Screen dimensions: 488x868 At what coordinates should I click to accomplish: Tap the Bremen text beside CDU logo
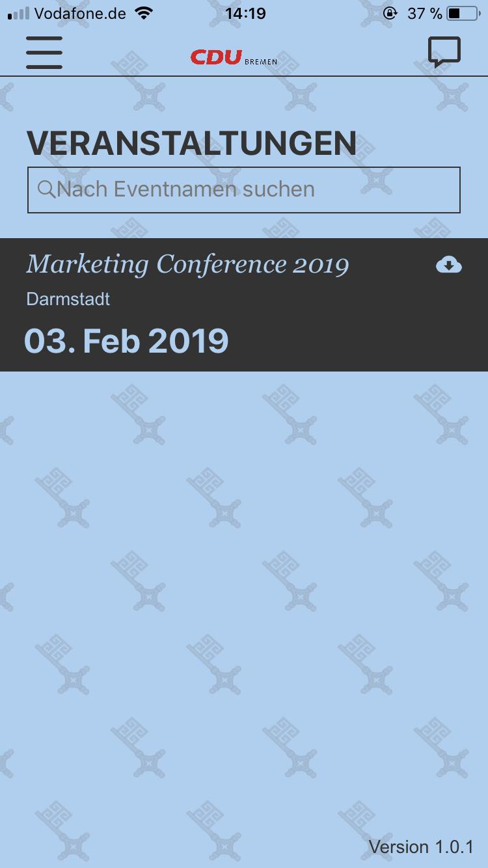pyautogui.click(x=261, y=62)
